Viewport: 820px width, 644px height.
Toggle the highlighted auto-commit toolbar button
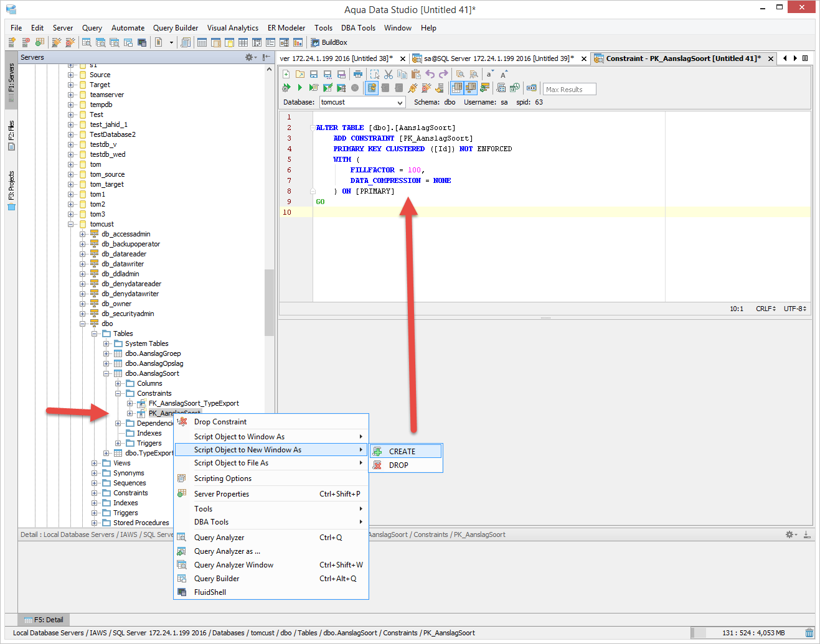coord(372,88)
